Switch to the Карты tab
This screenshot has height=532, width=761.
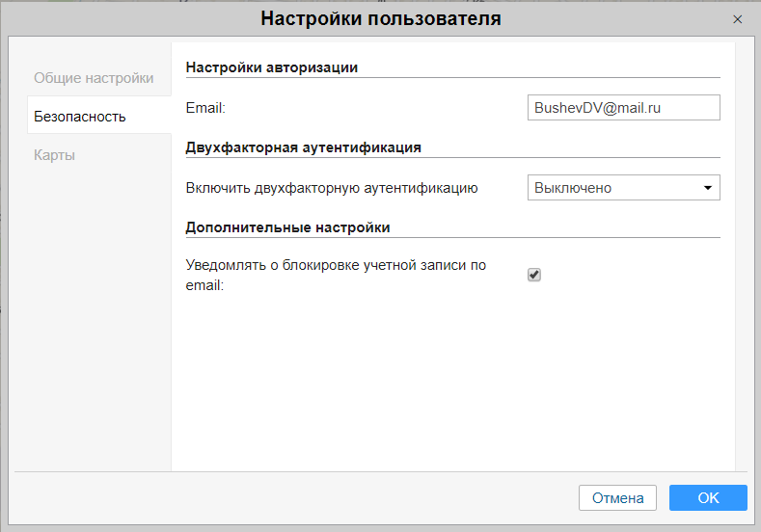click(55, 155)
